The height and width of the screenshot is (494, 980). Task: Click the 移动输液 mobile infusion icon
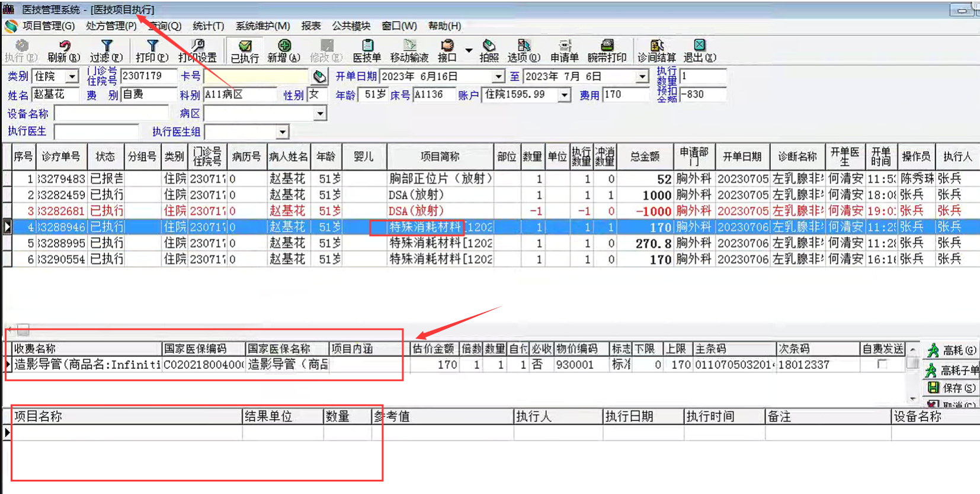[409, 51]
